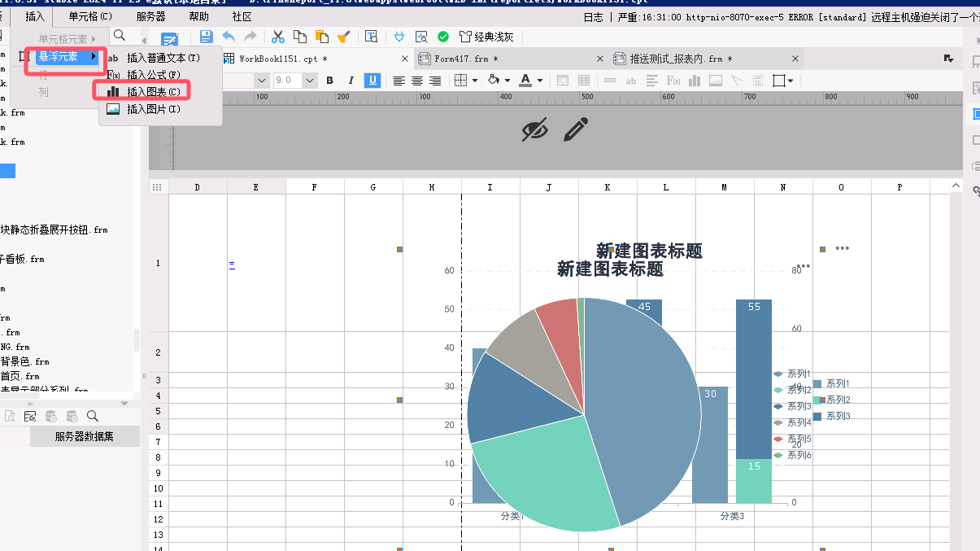Toggle italic formatting
The height and width of the screenshot is (551, 980).
[x=351, y=80]
